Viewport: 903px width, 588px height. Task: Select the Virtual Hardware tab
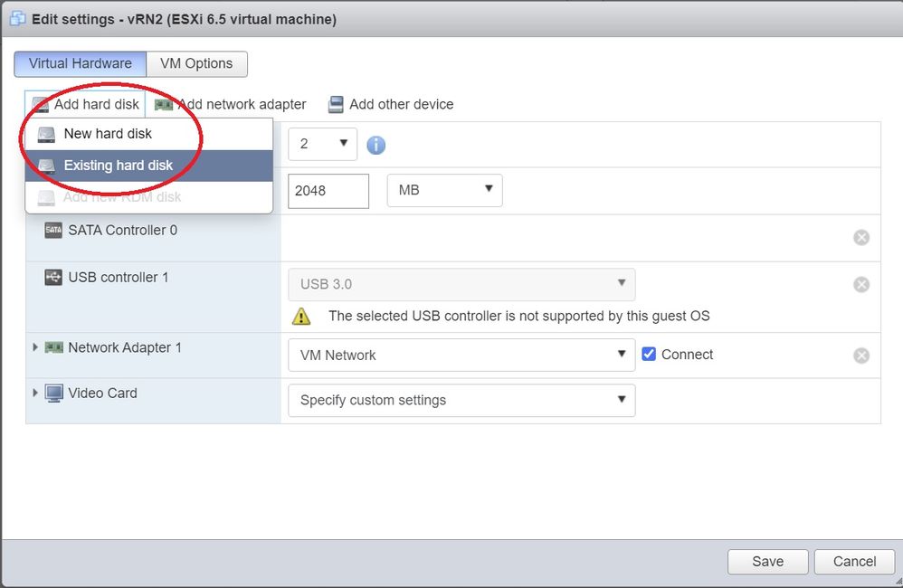click(80, 63)
